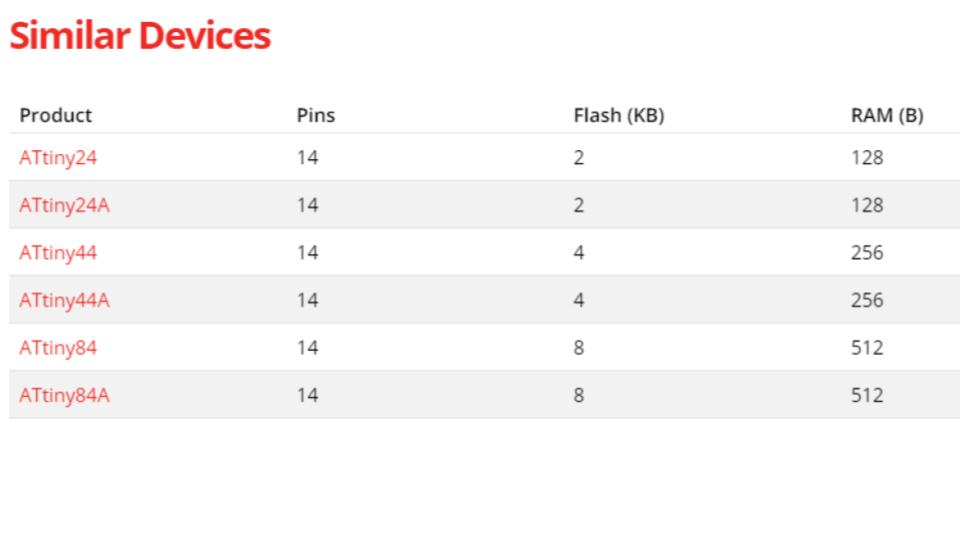Click the Flash (KB) column header
This screenshot has height=540, width=960.
pos(618,115)
